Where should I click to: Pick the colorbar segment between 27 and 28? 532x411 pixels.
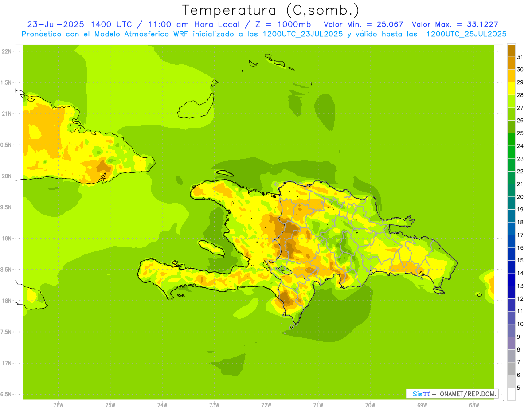(511, 102)
